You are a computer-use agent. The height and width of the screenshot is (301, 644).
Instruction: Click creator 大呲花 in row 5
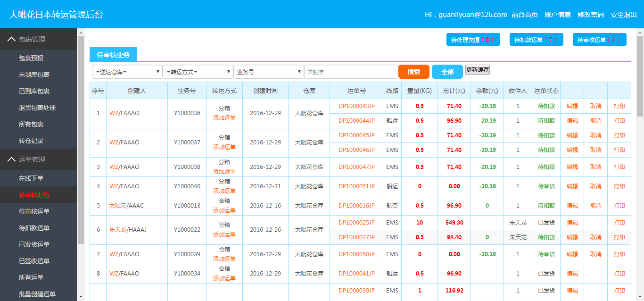(x=117, y=206)
